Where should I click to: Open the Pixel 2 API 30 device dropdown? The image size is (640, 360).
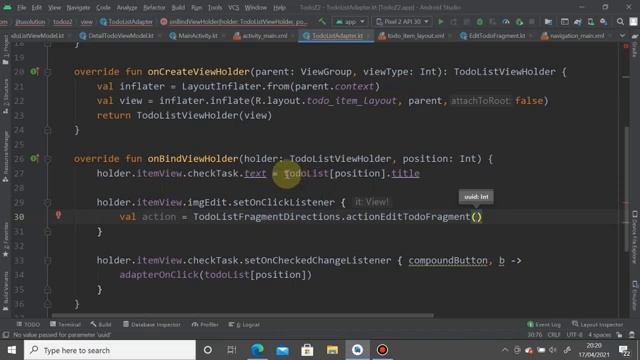(x=402, y=21)
